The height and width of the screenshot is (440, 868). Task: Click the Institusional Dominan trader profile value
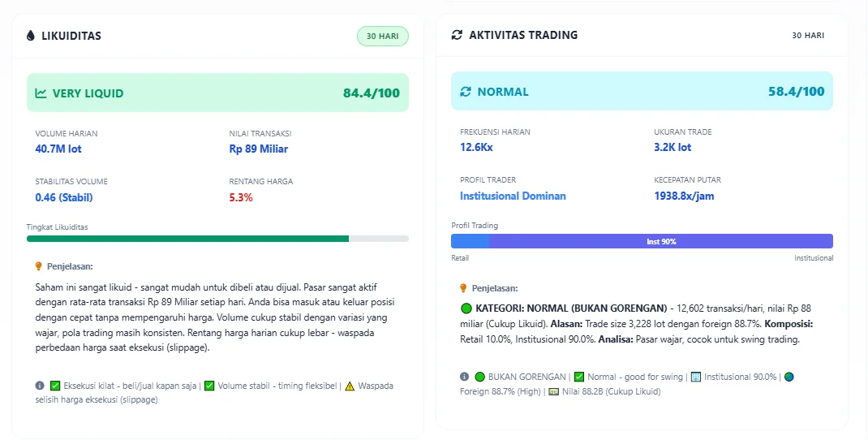coord(513,196)
